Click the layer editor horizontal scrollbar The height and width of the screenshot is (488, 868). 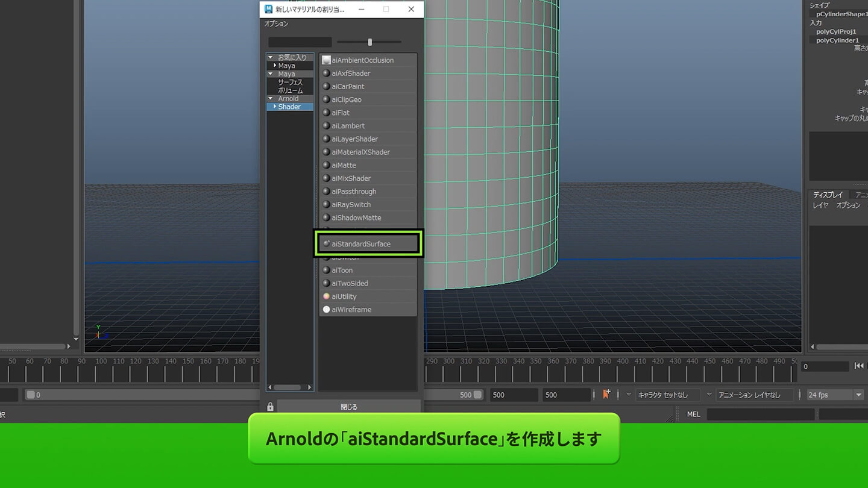pyautogui.click(x=843, y=347)
